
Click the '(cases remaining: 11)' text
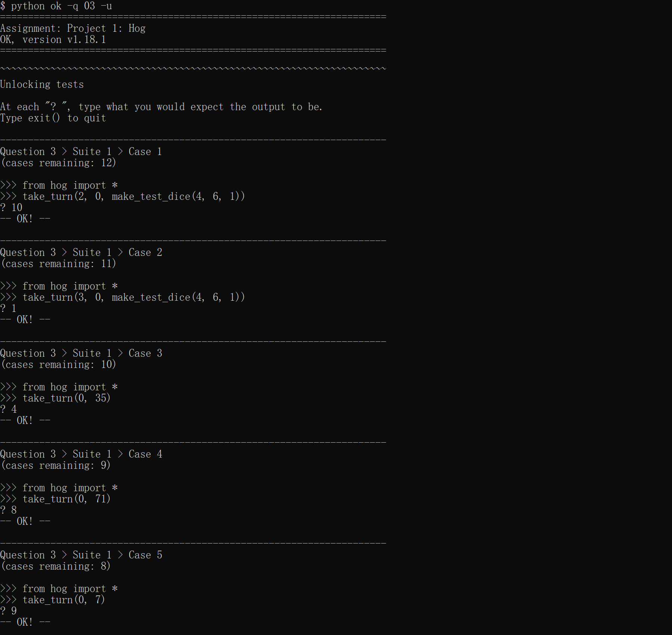(x=59, y=264)
